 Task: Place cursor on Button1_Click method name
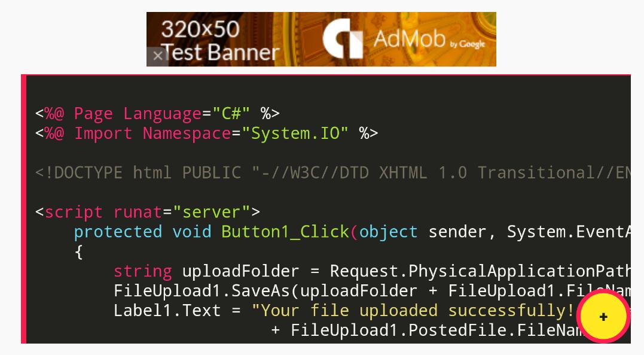point(285,232)
